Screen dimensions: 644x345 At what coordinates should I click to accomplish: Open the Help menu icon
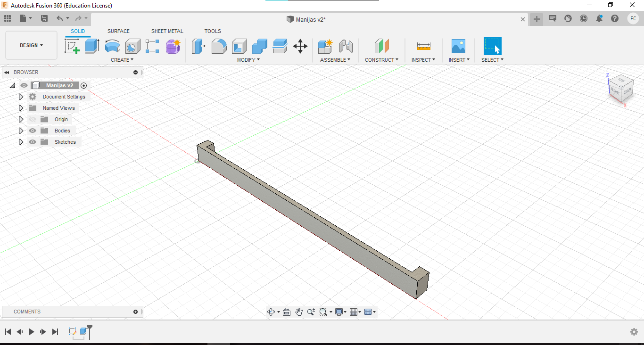click(x=615, y=18)
